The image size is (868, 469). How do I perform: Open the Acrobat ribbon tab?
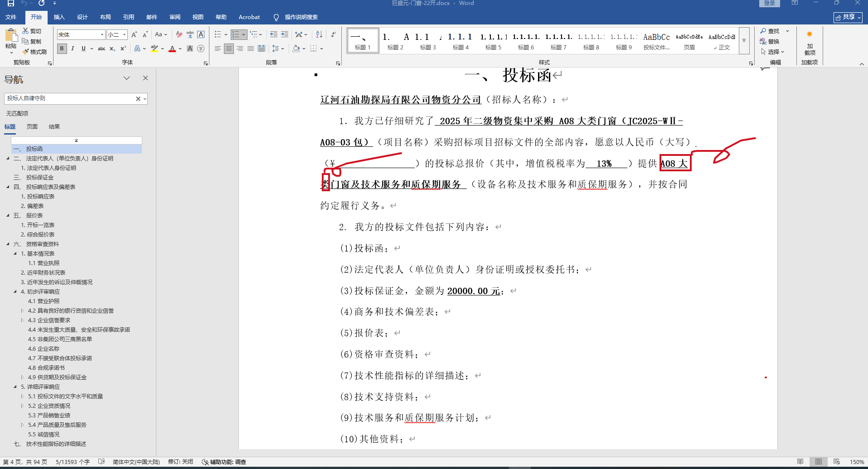tap(249, 17)
